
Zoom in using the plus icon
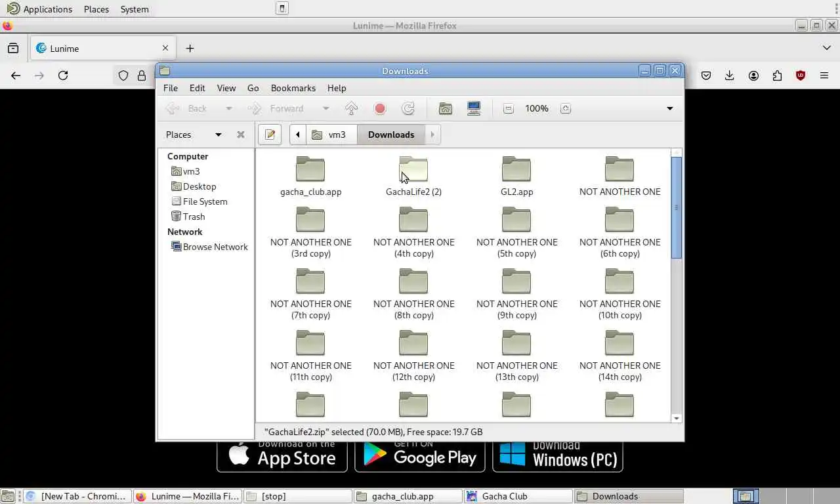click(x=566, y=108)
